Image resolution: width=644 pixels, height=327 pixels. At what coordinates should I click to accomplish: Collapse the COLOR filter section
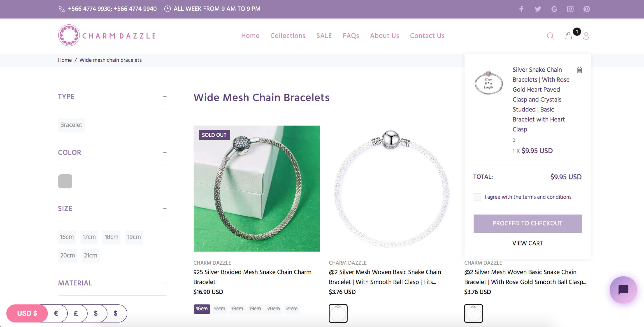165,153
